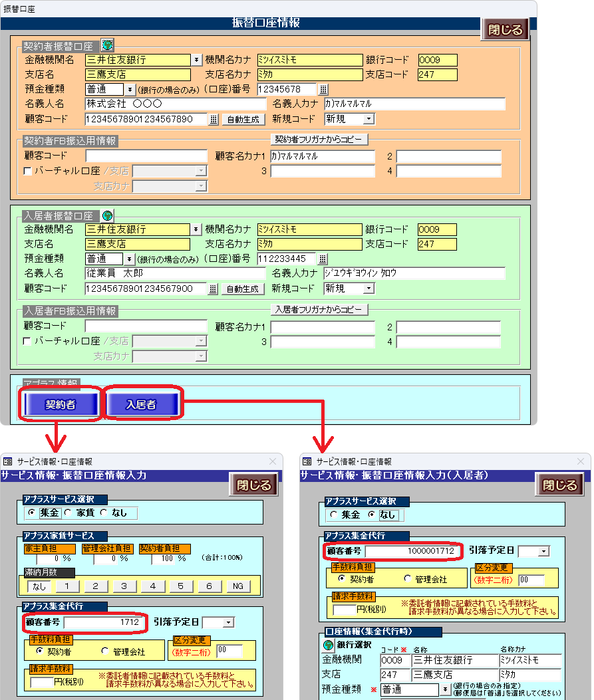Select 管理会社 radio in left 手数料負担
The image size is (594, 700).
[x=104, y=651]
